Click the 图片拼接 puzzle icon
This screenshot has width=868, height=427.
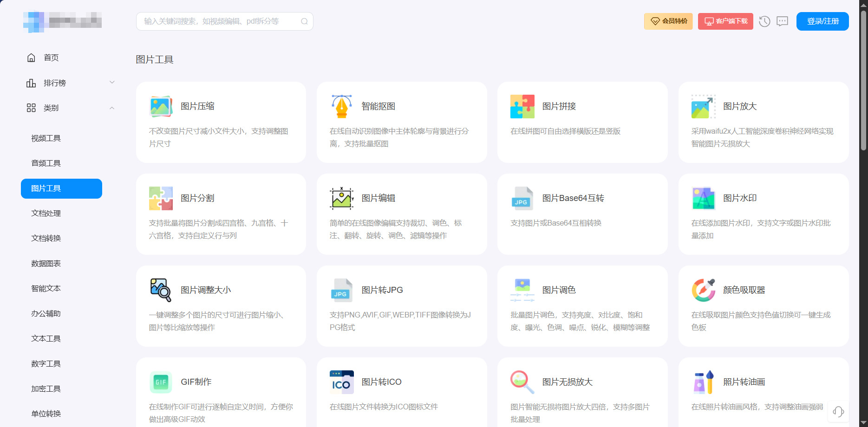pos(522,106)
